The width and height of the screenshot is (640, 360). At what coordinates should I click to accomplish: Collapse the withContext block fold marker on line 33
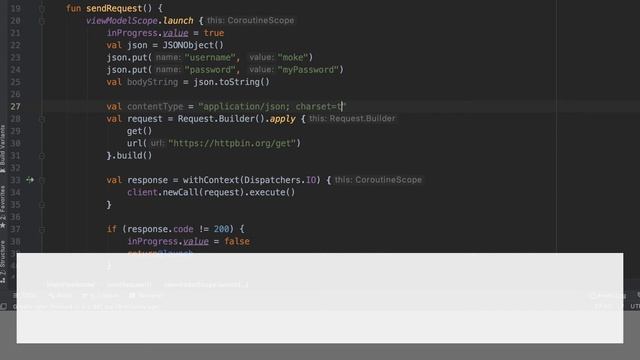(42, 180)
